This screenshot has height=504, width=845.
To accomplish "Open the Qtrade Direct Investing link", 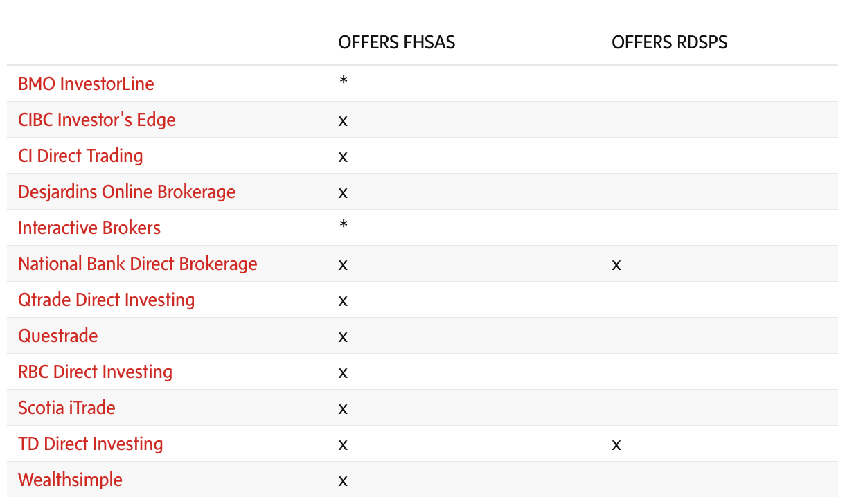I will [107, 300].
